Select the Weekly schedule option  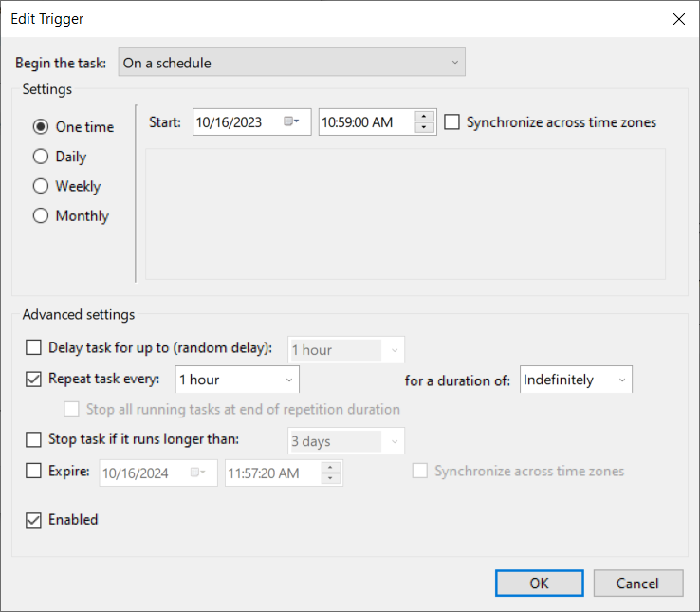[x=41, y=186]
